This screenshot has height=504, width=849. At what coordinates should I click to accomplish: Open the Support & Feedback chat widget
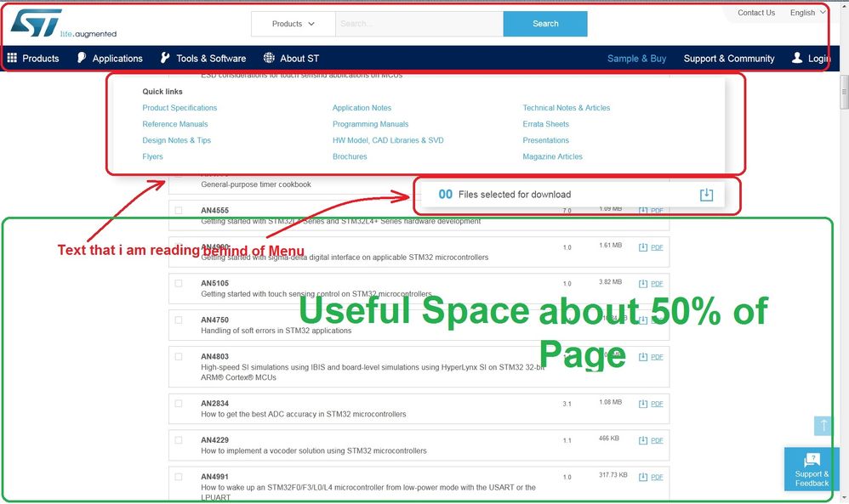pyautogui.click(x=812, y=469)
